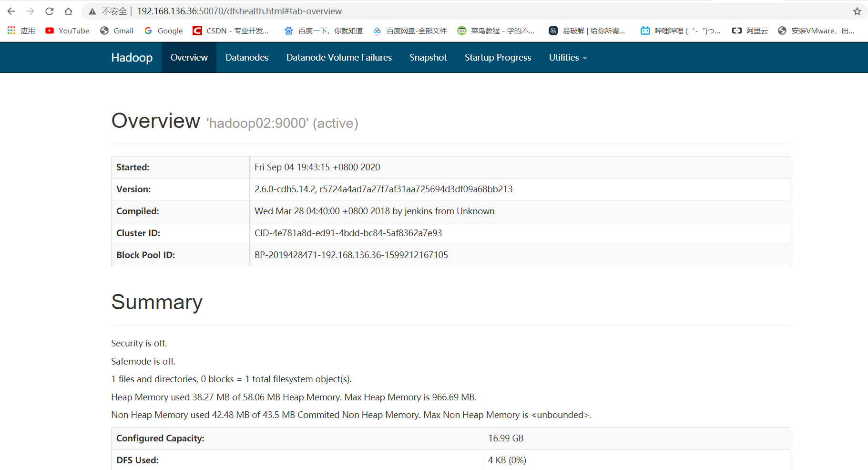
Task: Open the 易破解 bookmark
Action: tap(587, 31)
